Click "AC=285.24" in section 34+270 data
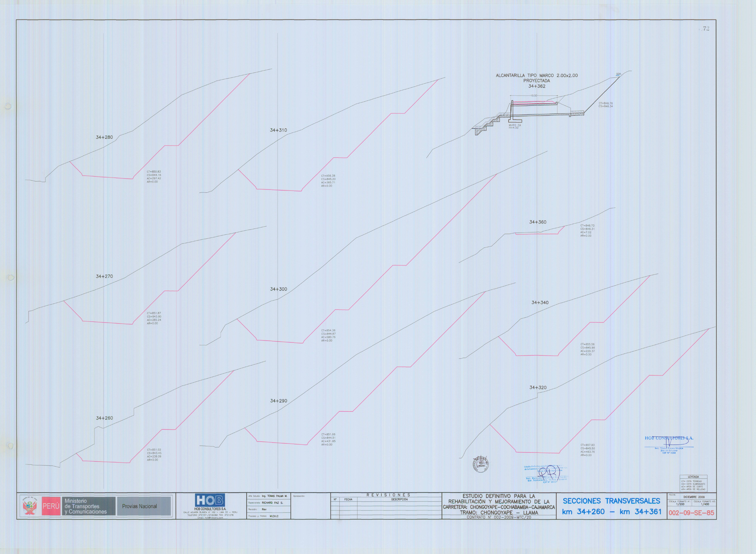Image resolution: width=756 pixels, height=554 pixels. 154,320
